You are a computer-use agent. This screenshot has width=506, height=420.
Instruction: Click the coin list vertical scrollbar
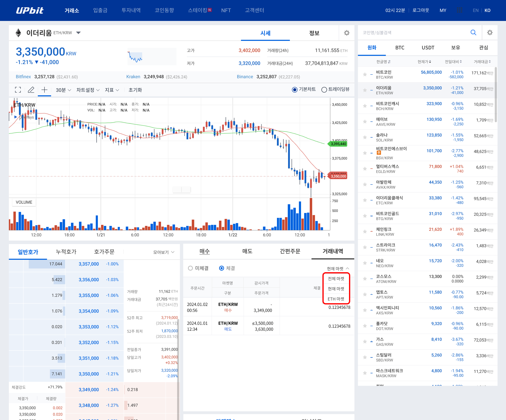click(496, 95)
